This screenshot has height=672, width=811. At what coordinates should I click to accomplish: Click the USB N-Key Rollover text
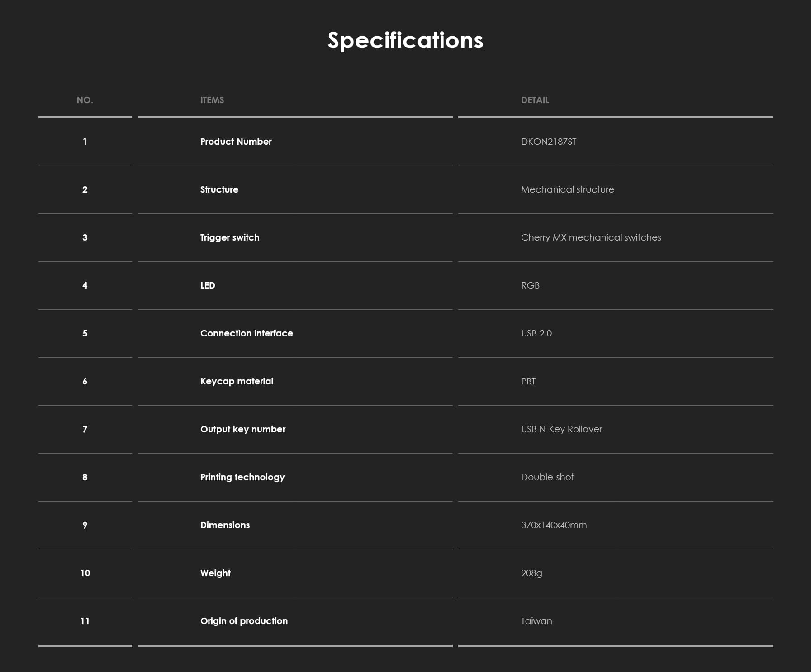pyautogui.click(x=561, y=429)
